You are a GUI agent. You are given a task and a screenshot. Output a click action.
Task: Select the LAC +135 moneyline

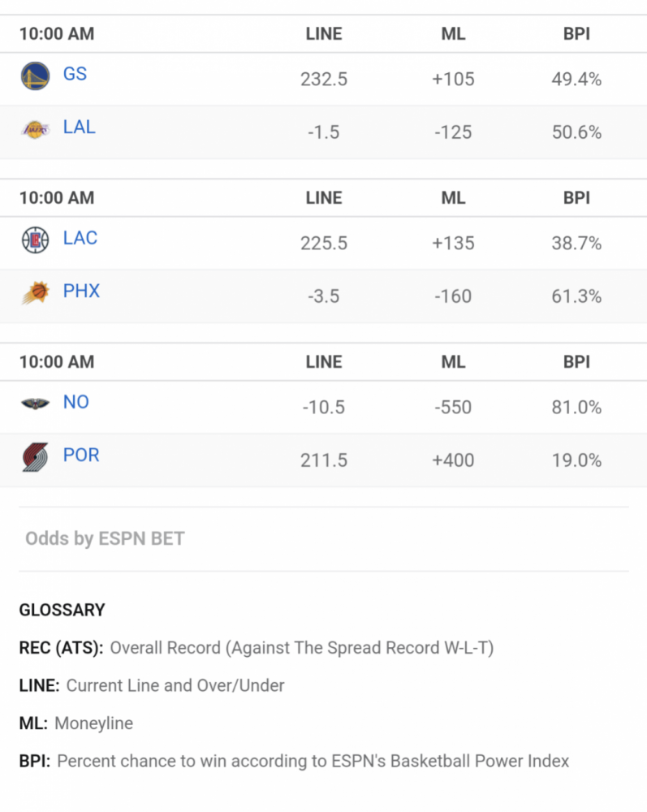click(x=453, y=244)
